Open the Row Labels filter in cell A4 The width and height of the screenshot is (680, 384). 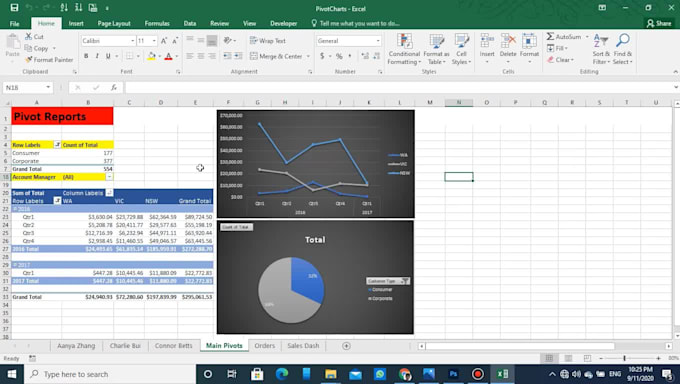coord(57,144)
